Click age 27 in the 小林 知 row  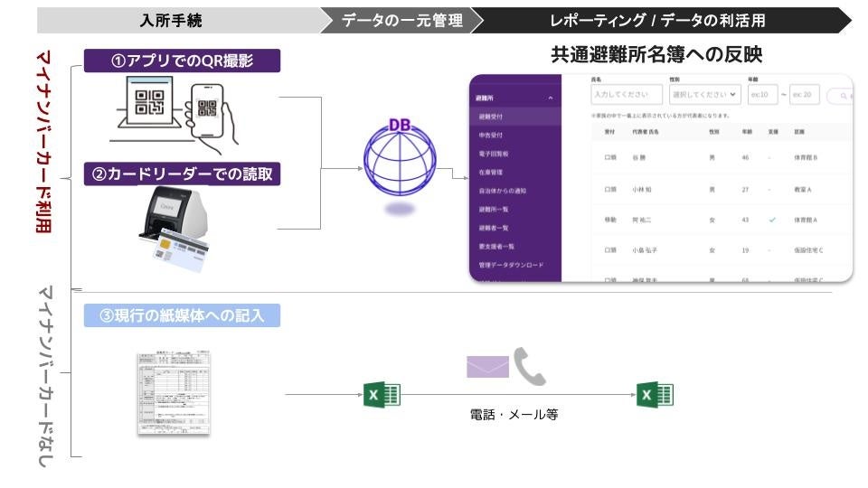[745, 190]
